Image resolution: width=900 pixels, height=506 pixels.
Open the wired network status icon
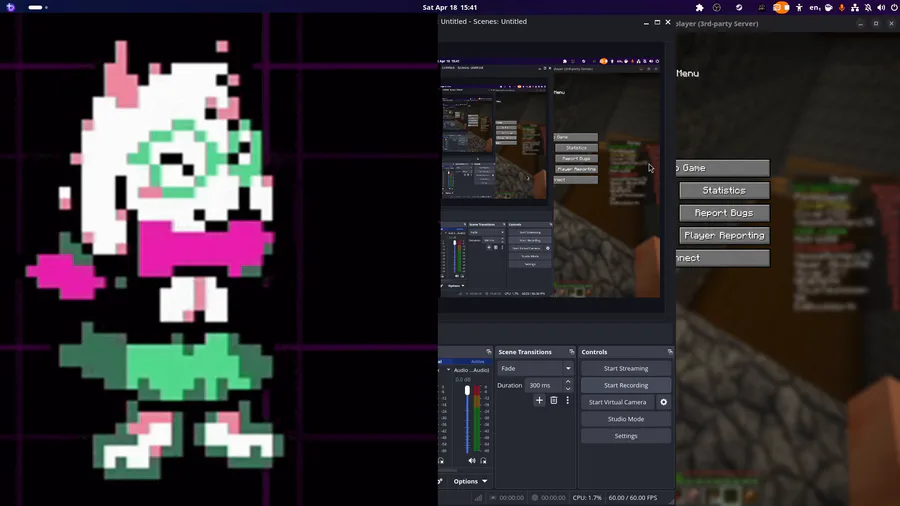pyautogui.click(x=855, y=7)
